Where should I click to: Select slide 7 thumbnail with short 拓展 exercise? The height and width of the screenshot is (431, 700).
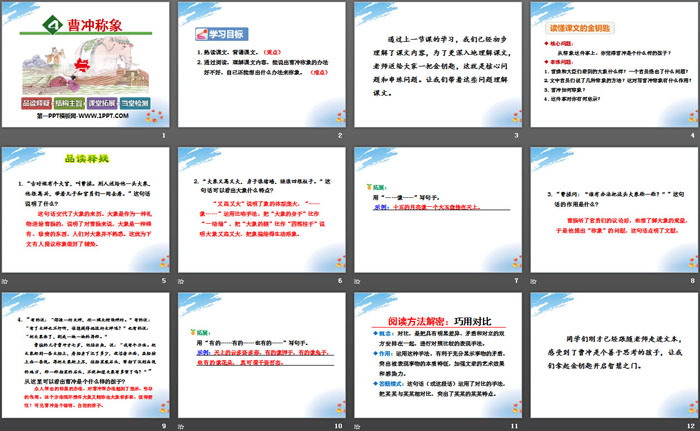(x=438, y=210)
